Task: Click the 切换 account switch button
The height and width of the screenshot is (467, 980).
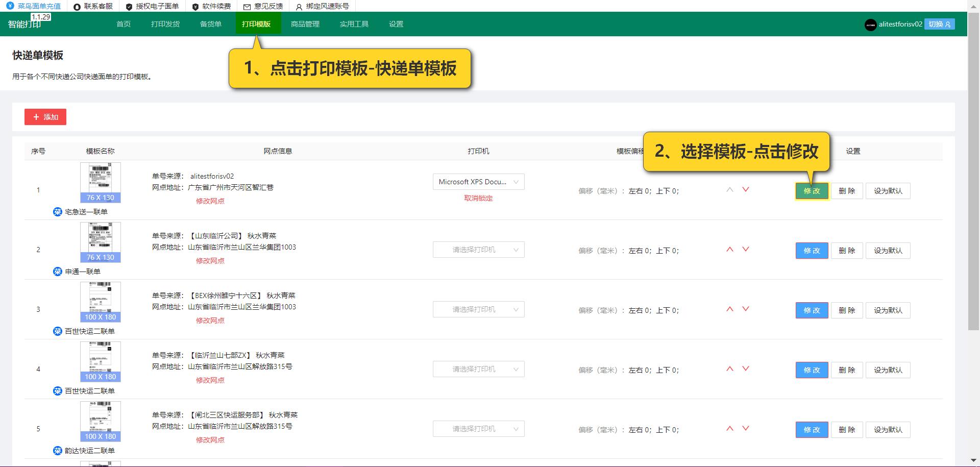Action: click(939, 24)
